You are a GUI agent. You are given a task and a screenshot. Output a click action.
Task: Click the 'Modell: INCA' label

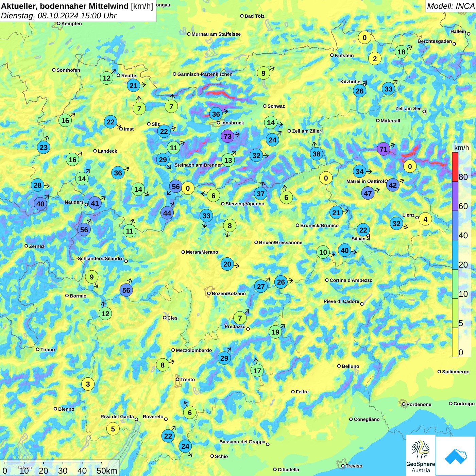pyautogui.click(x=451, y=6)
